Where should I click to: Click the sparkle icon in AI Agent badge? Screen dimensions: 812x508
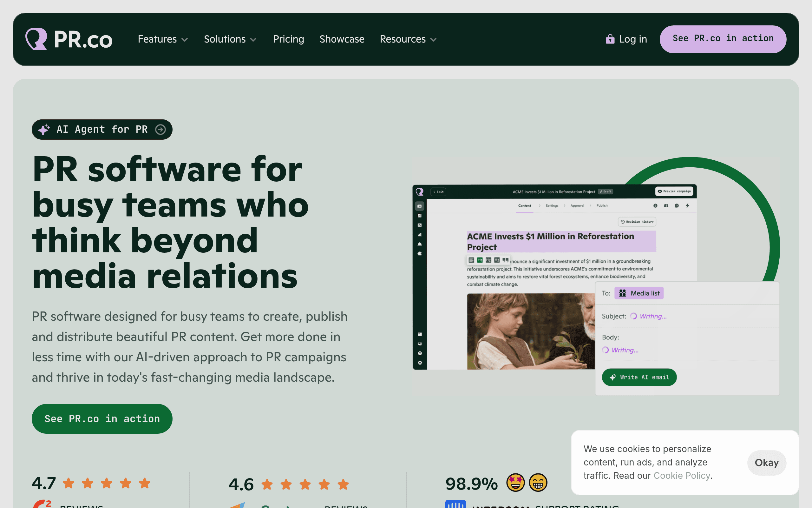44,129
